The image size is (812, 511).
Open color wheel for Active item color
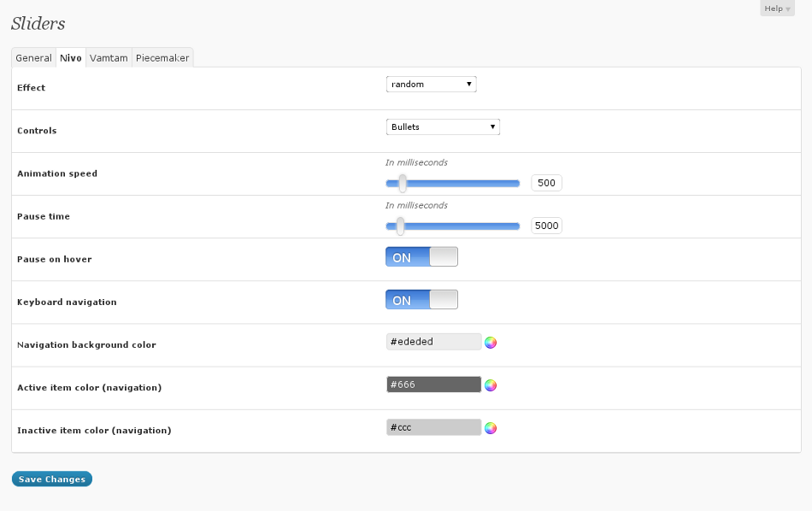[491, 385]
